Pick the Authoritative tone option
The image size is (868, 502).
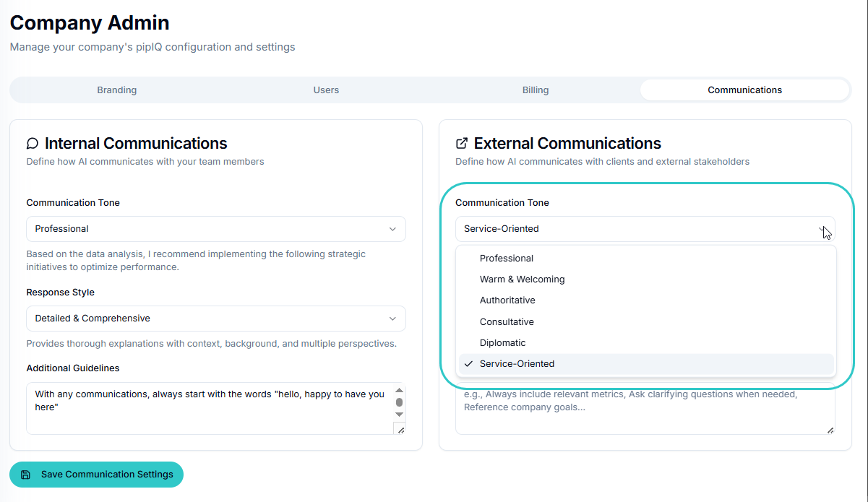pos(507,300)
